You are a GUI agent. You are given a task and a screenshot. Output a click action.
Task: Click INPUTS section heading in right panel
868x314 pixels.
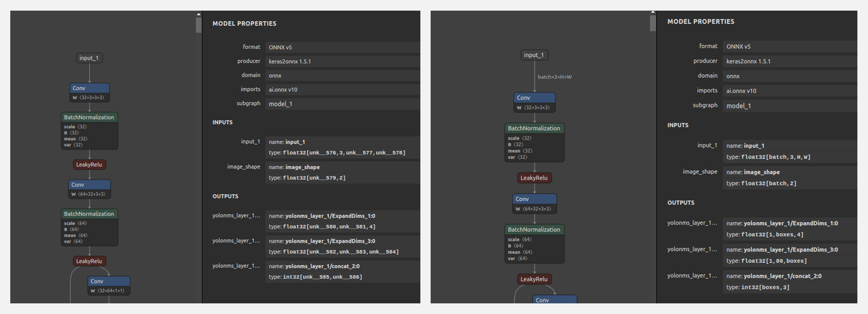tap(678, 125)
